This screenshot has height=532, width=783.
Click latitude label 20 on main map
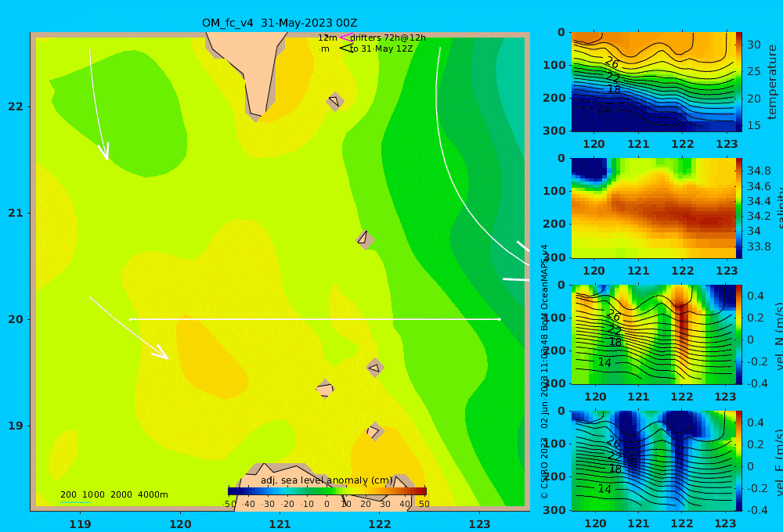click(16, 319)
